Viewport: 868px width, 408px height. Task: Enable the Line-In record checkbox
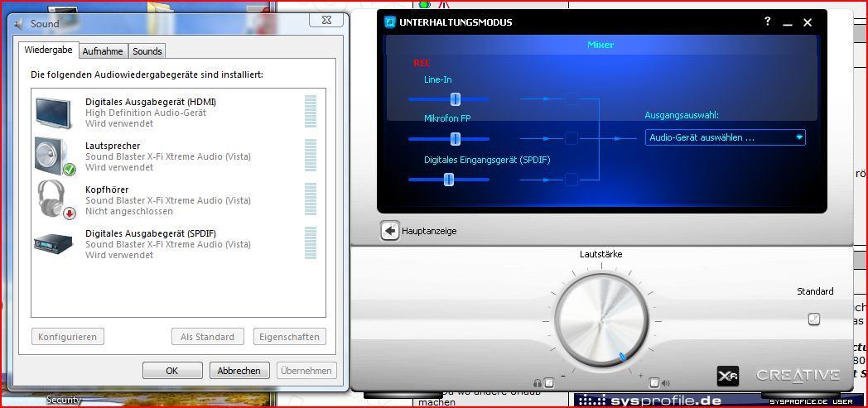pyautogui.click(x=571, y=99)
